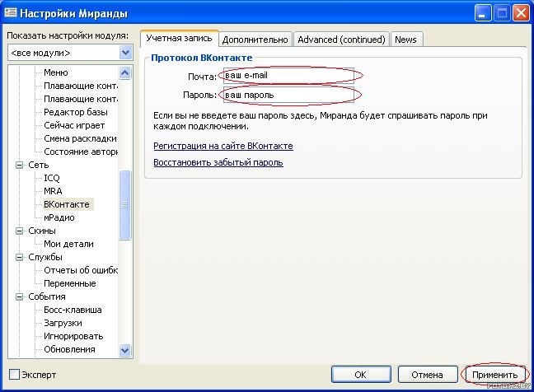The image size is (534, 392).
Task: Select the Службы category label
Action: 45,257
